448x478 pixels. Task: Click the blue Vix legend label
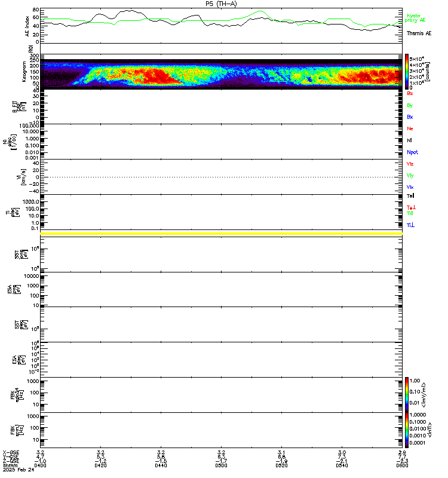(410, 187)
